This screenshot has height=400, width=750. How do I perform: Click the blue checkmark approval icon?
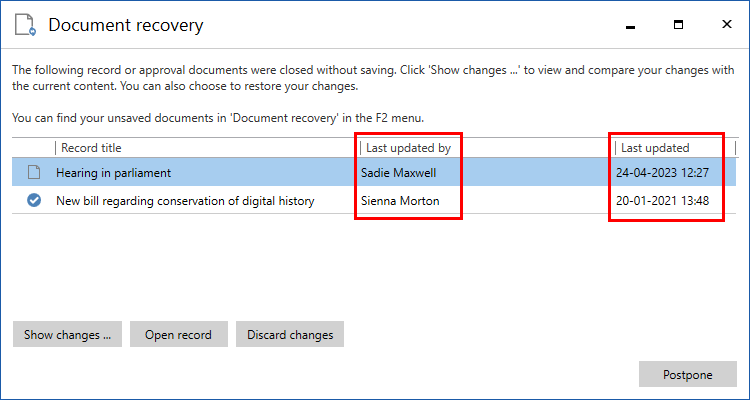(34, 201)
